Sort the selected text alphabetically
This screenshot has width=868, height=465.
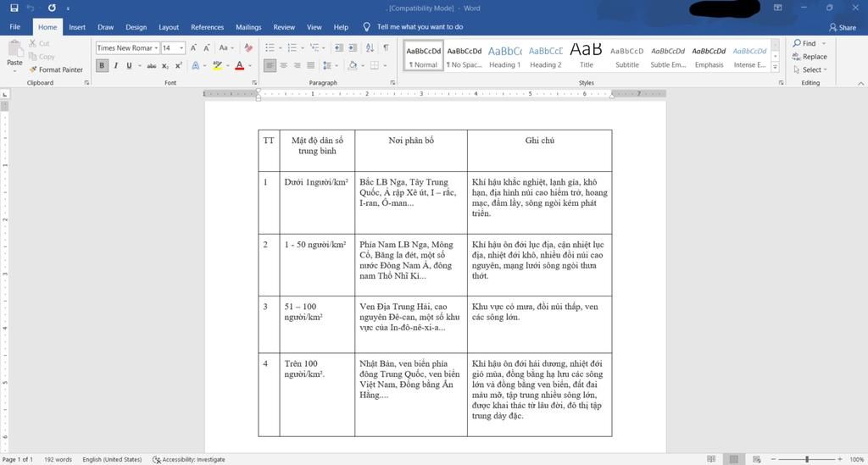click(x=370, y=48)
